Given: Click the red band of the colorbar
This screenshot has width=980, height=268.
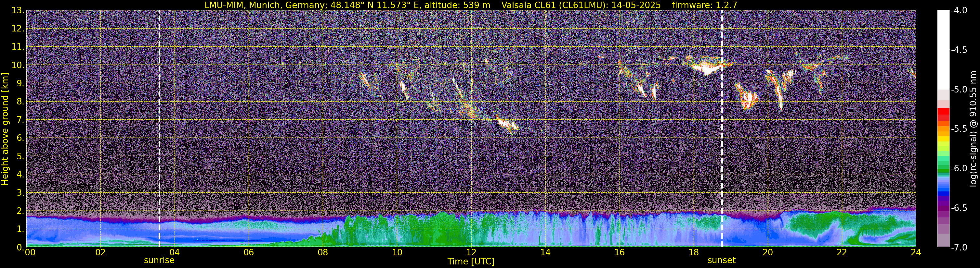Looking at the screenshot, I should point(943,114).
